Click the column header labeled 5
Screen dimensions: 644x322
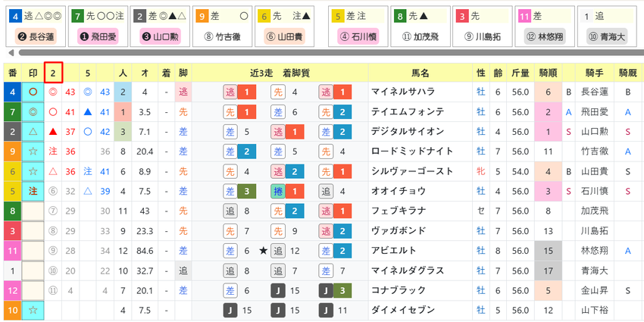point(87,73)
